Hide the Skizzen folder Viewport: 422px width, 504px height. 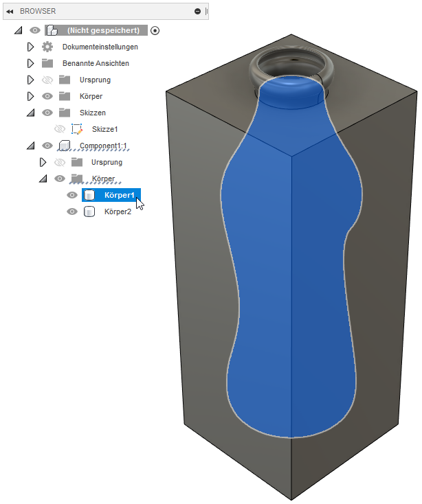[x=47, y=113]
